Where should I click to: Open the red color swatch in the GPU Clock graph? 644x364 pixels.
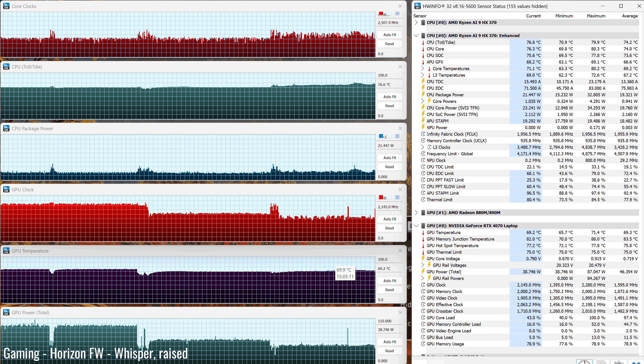point(381,197)
